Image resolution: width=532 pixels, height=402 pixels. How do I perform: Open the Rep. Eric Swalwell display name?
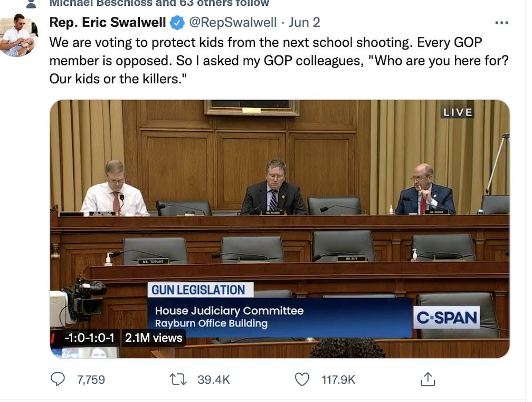pyautogui.click(x=108, y=23)
